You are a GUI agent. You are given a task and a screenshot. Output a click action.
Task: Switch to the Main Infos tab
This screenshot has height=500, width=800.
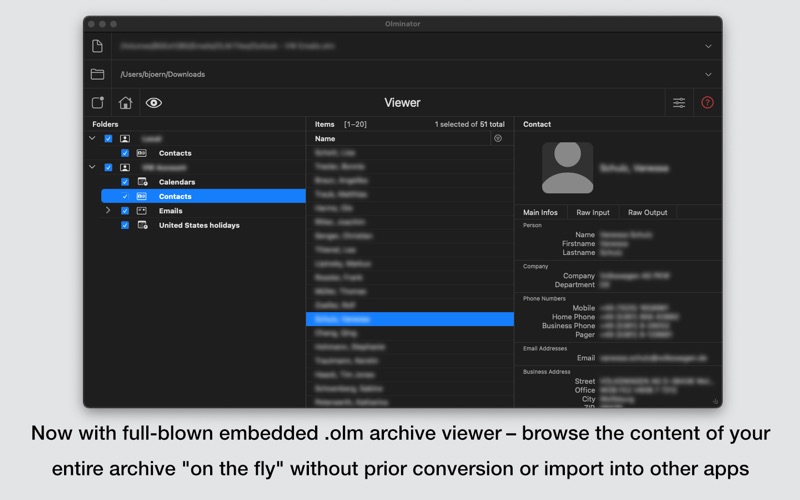point(540,212)
